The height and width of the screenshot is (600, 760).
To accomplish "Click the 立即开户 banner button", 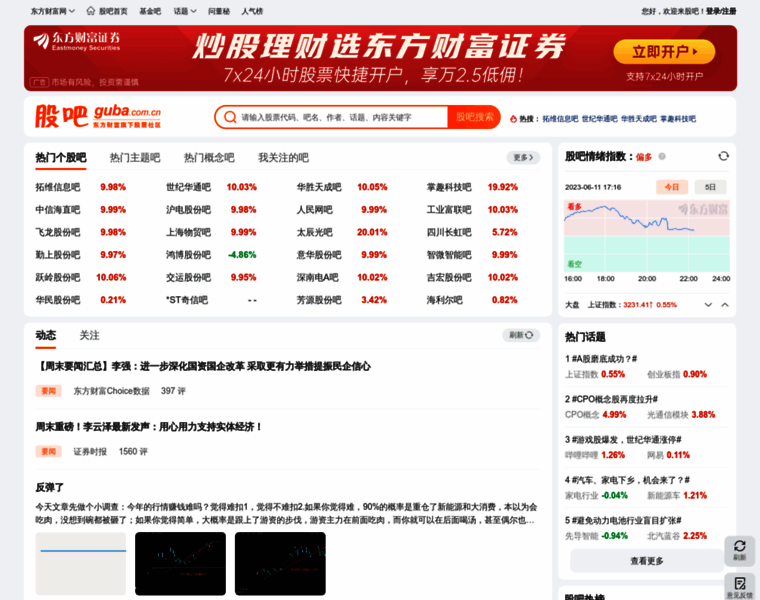I will (x=664, y=51).
